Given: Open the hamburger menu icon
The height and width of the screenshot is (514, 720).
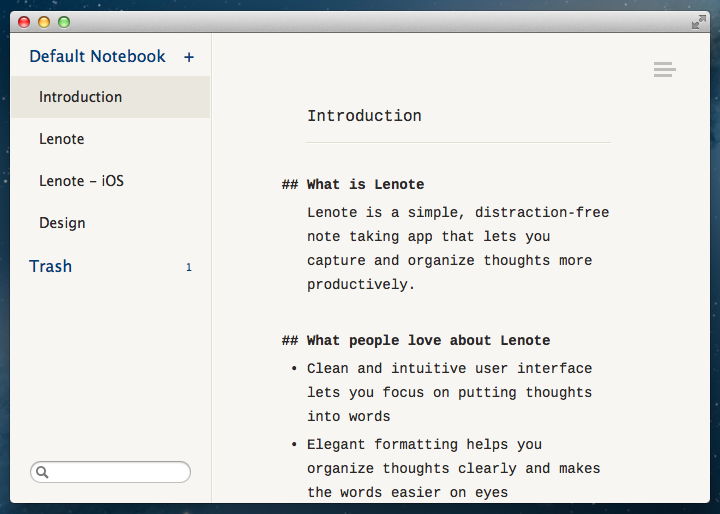Looking at the screenshot, I should (x=664, y=69).
